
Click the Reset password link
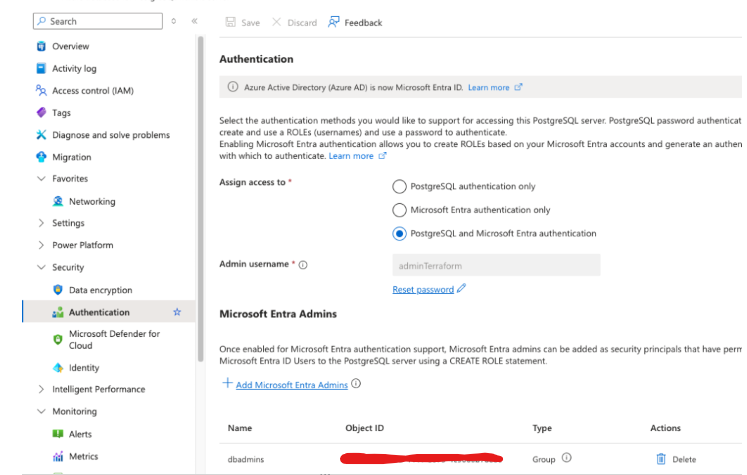click(423, 289)
